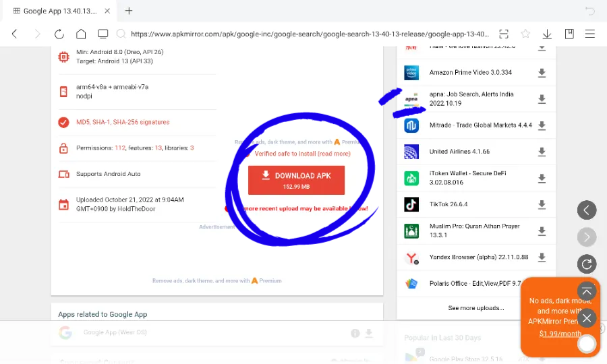Download United Airlines 4.1.66

tap(542, 152)
